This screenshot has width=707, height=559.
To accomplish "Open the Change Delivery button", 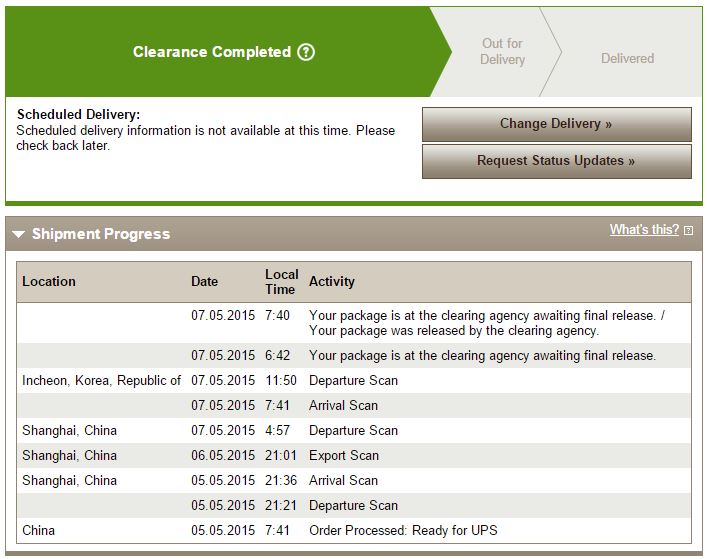I will pyautogui.click(x=556, y=124).
